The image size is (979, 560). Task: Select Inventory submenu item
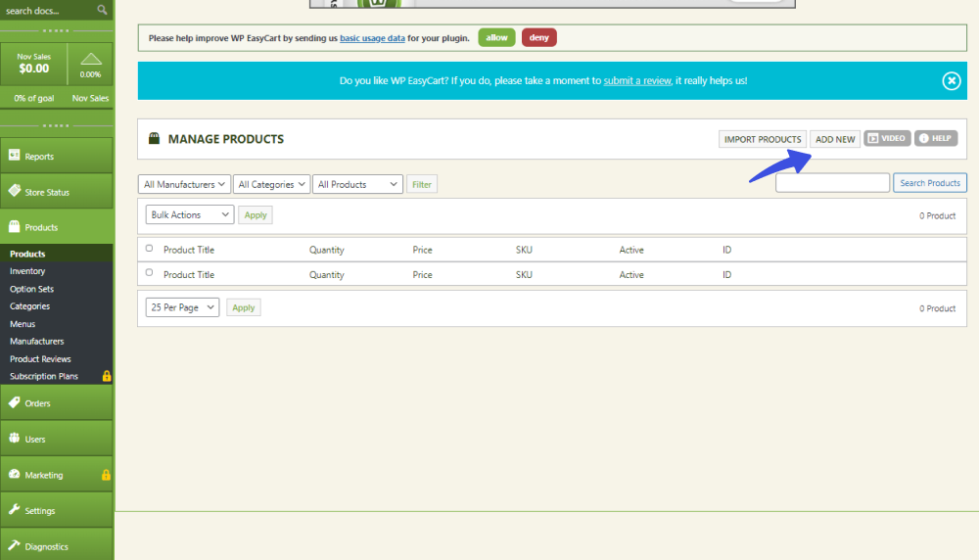coord(27,271)
